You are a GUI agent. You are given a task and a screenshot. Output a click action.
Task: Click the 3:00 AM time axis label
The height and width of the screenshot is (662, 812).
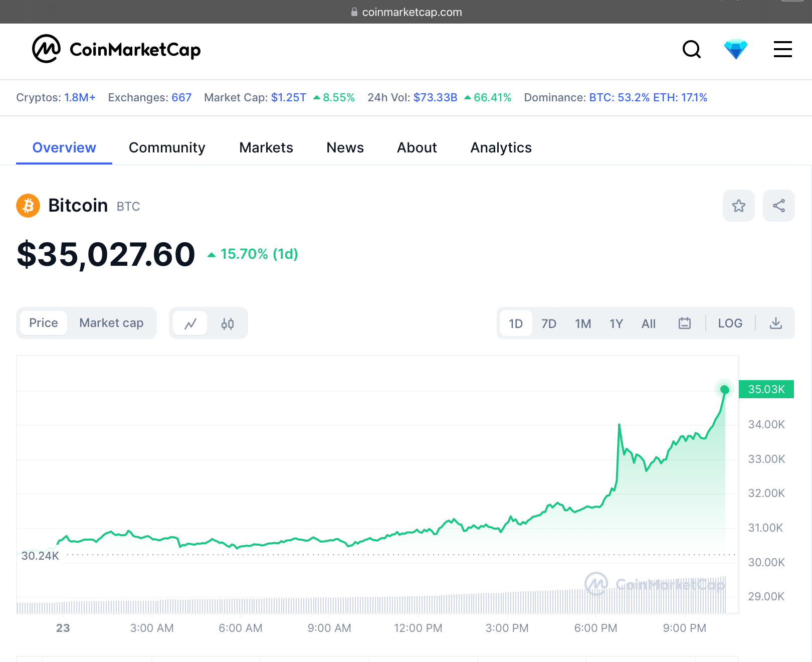coord(152,628)
